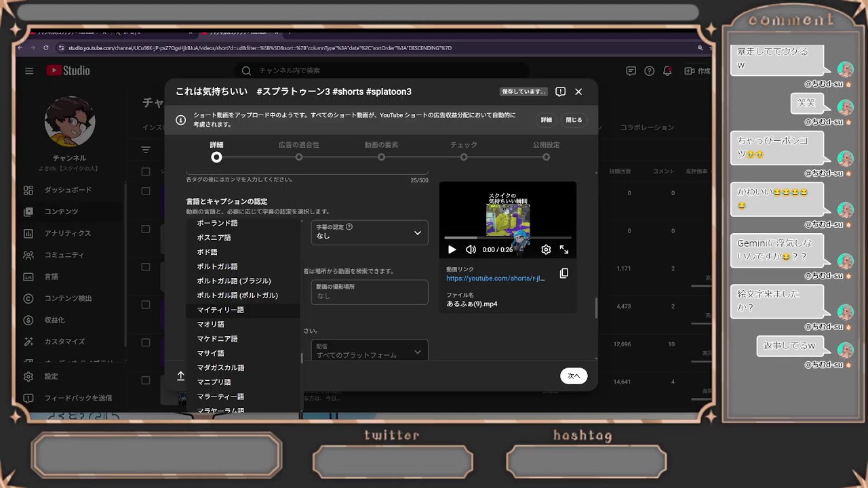Mute the preview video volume

471,249
